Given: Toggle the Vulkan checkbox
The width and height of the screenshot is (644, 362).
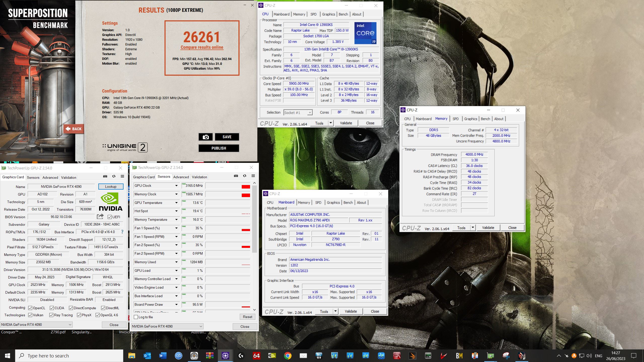Looking at the screenshot, I should point(30,315).
